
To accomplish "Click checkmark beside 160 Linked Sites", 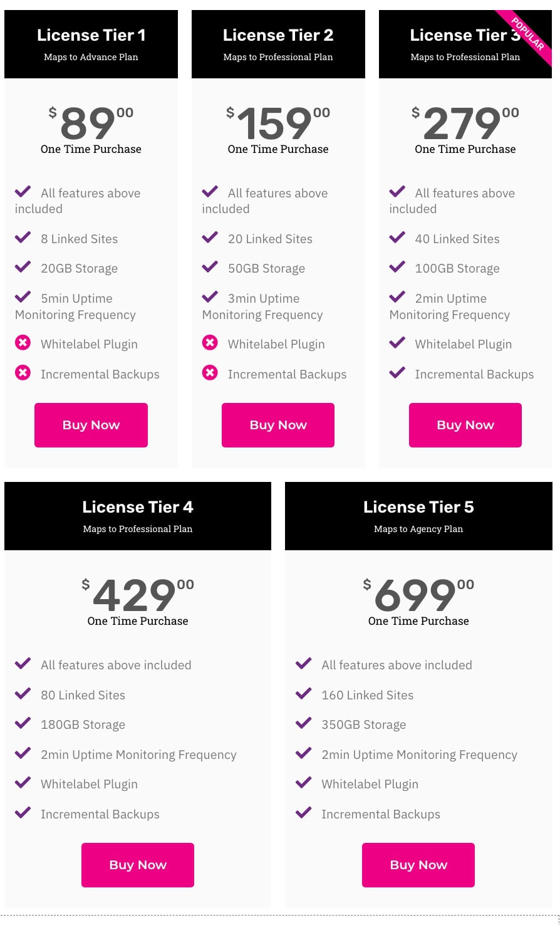I will tap(303, 694).
